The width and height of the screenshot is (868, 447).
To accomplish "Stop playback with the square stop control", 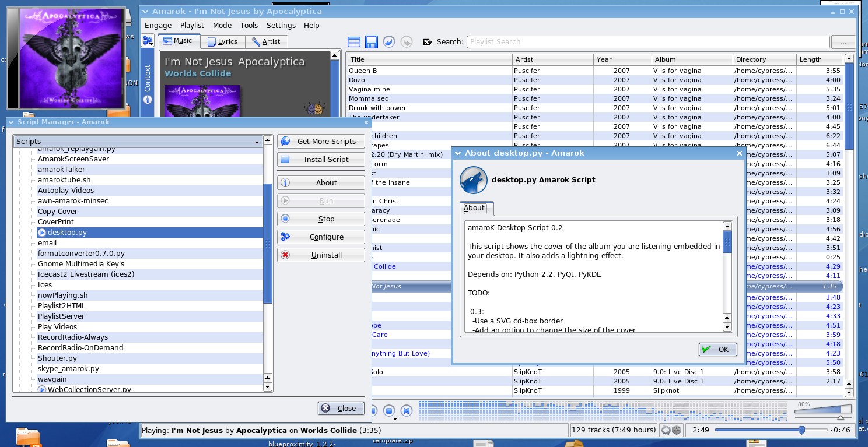I will click(x=390, y=410).
